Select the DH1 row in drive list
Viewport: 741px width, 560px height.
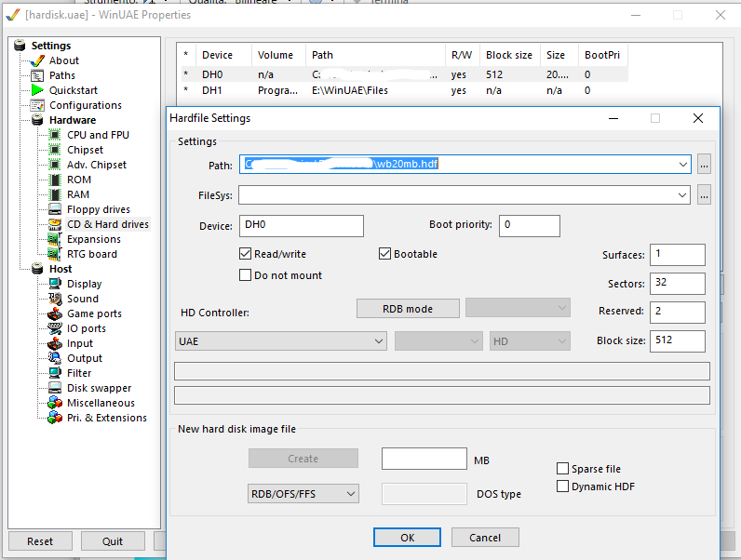(x=405, y=90)
